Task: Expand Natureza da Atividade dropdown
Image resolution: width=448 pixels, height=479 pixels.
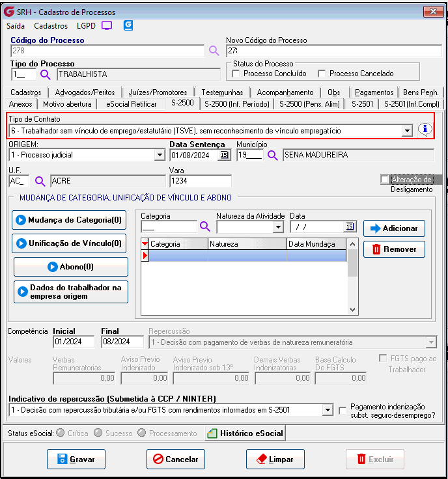Action: coord(278,227)
